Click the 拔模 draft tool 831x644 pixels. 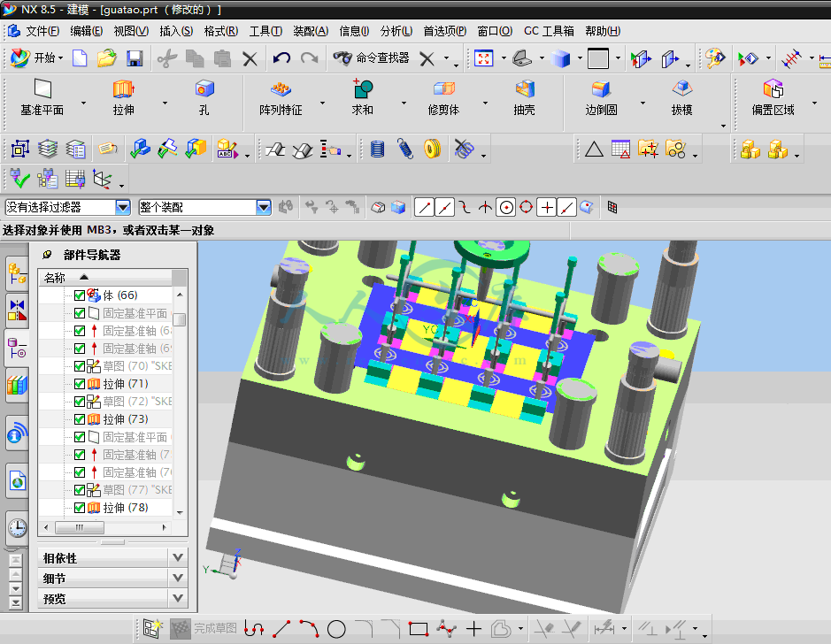681,97
